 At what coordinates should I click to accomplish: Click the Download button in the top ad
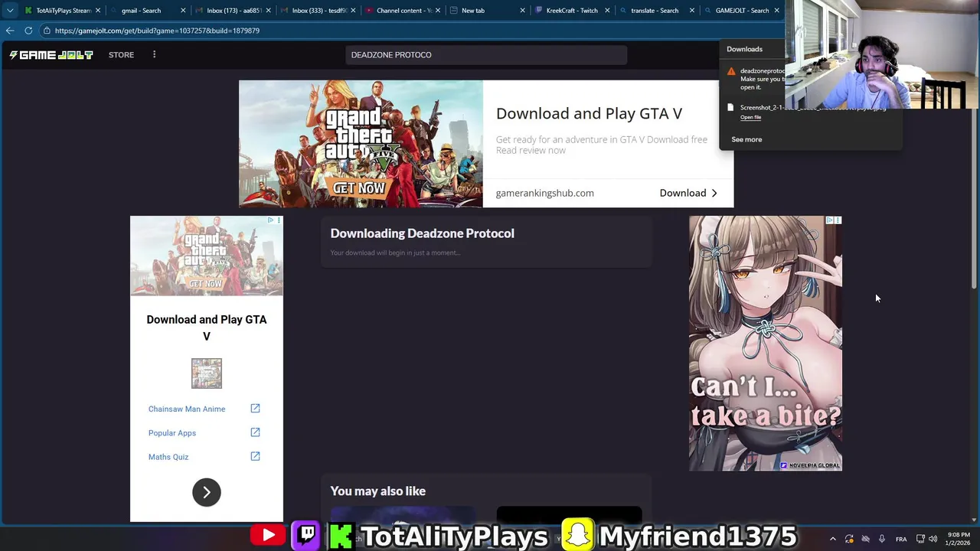(688, 193)
